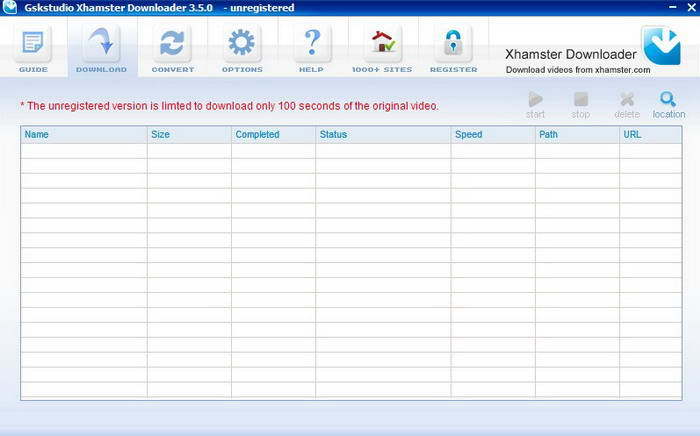700x436 pixels.
Task: Sort list by URL column
Action: tap(650, 134)
